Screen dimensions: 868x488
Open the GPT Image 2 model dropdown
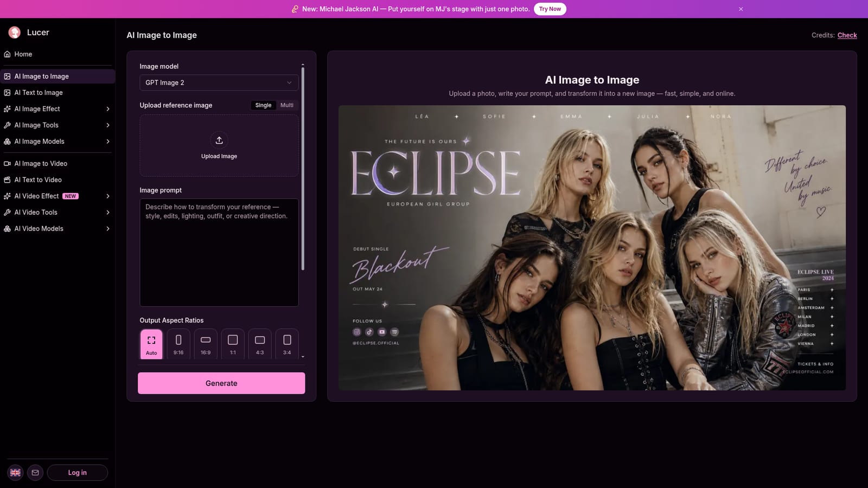click(219, 82)
